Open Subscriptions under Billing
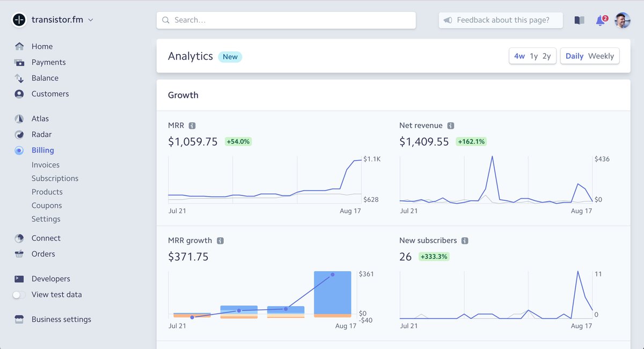This screenshot has width=644, height=349. tap(55, 178)
